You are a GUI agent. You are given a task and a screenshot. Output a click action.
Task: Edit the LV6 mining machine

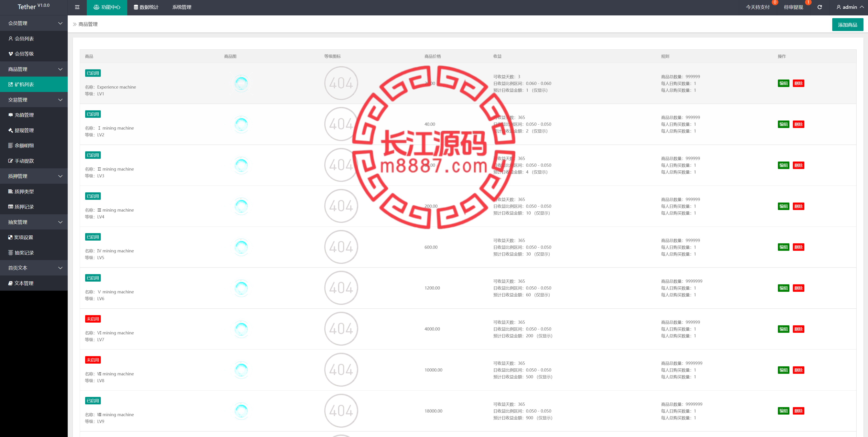pyautogui.click(x=784, y=288)
